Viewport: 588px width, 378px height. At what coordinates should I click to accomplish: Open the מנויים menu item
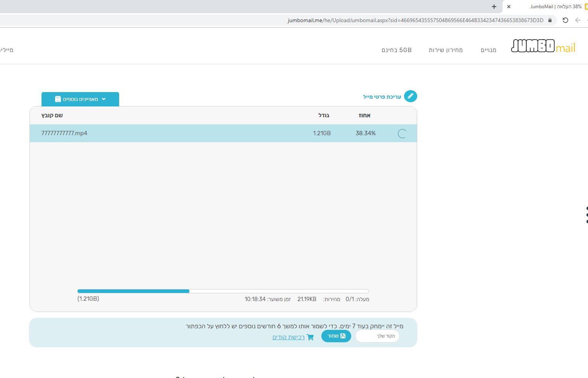pyautogui.click(x=488, y=50)
